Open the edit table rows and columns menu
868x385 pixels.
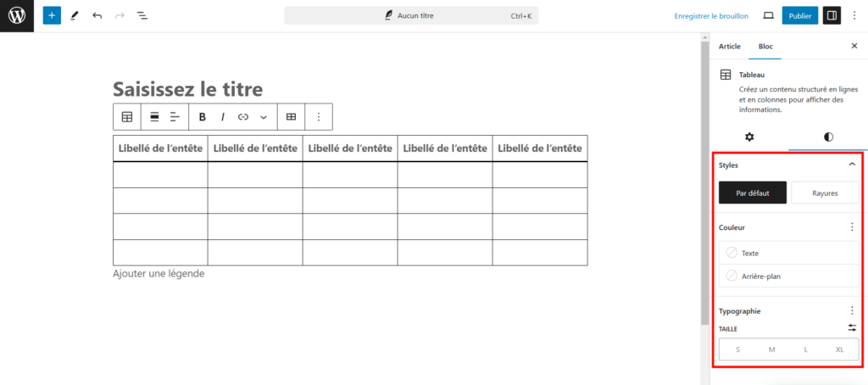point(292,117)
